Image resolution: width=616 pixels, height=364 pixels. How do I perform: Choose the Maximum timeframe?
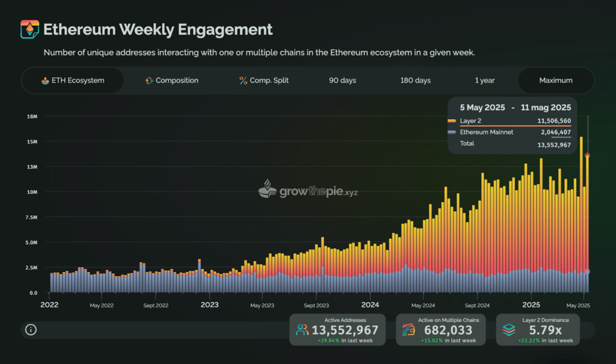555,80
